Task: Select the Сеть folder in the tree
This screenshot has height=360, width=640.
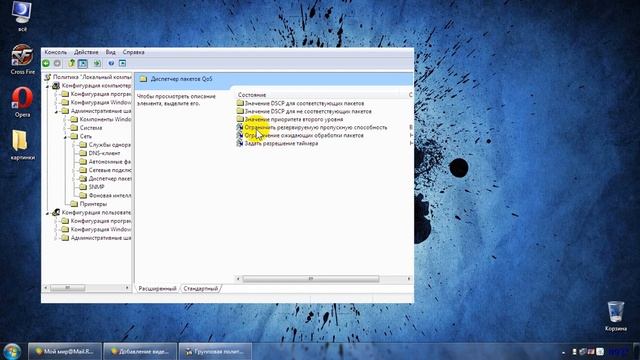Action: (x=86, y=136)
